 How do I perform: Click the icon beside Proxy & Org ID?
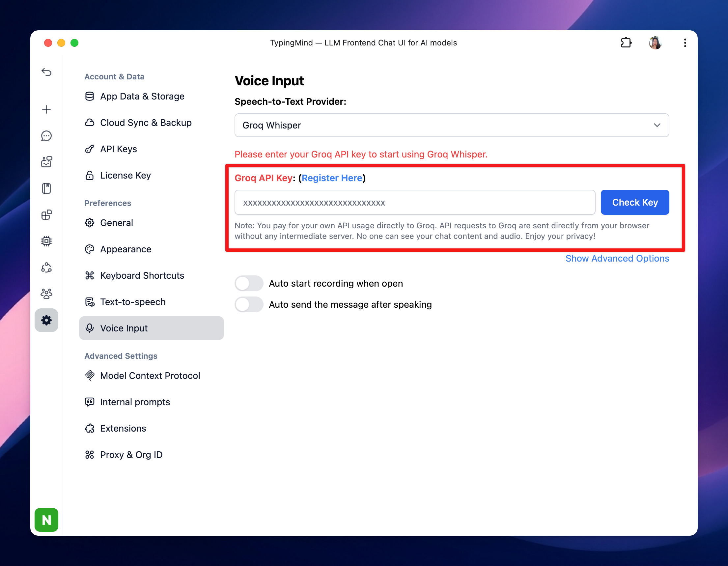[x=90, y=455]
